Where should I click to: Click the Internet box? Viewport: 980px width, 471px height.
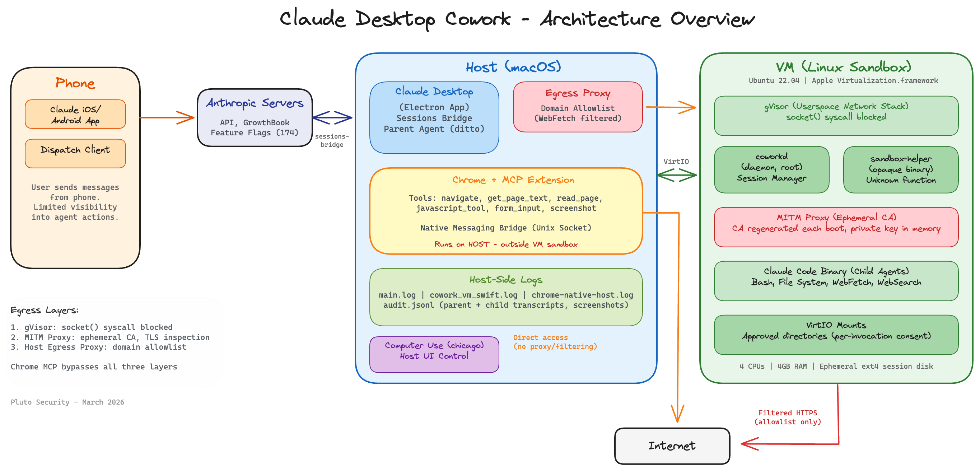(x=672, y=446)
